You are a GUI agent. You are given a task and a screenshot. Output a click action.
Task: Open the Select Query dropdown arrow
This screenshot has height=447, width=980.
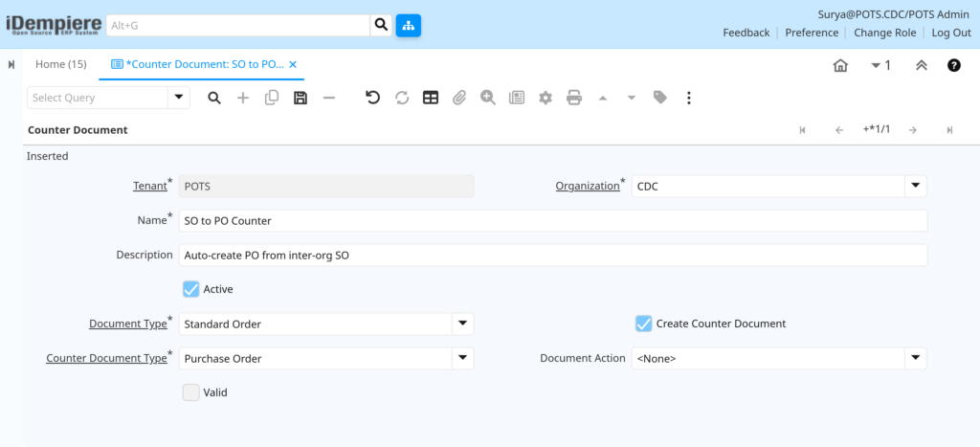pyautogui.click(x=179, y=98)
